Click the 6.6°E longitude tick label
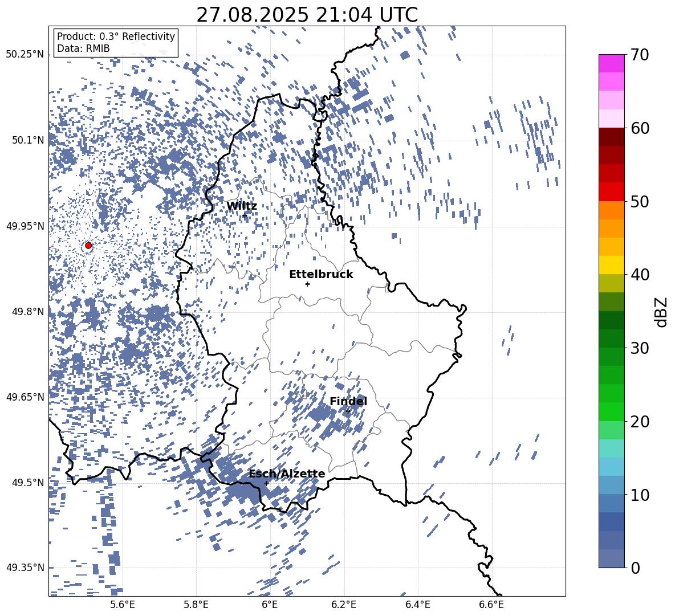675x616 pixels. coord(491,605)
